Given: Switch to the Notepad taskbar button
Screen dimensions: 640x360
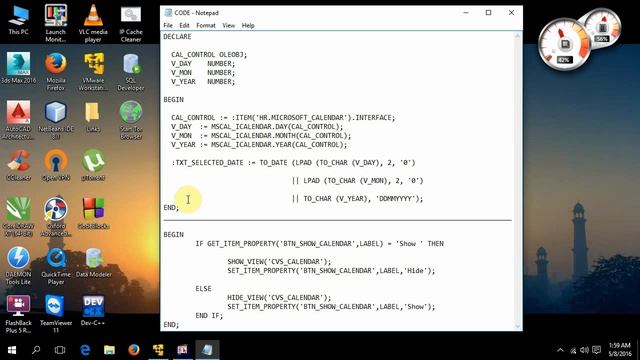Looking at the screenshot, I should point(207,350).
